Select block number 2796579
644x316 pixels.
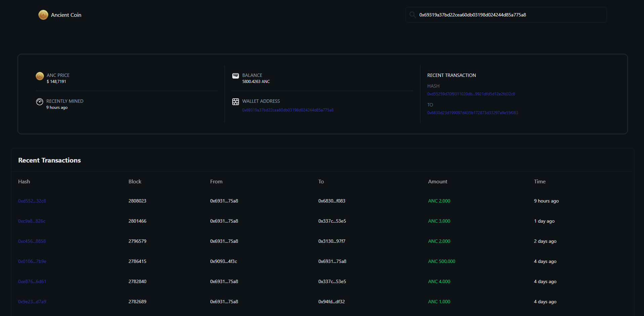coord(137,241)
